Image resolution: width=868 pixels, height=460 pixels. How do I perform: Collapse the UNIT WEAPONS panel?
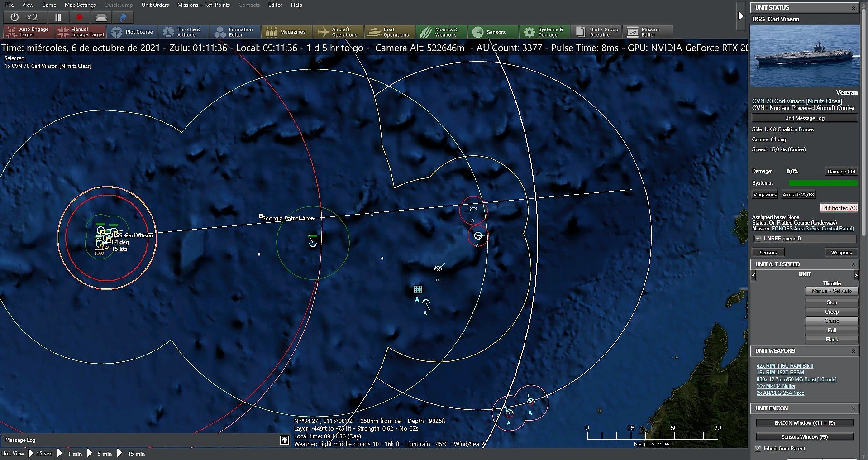[x=853, y=351]
